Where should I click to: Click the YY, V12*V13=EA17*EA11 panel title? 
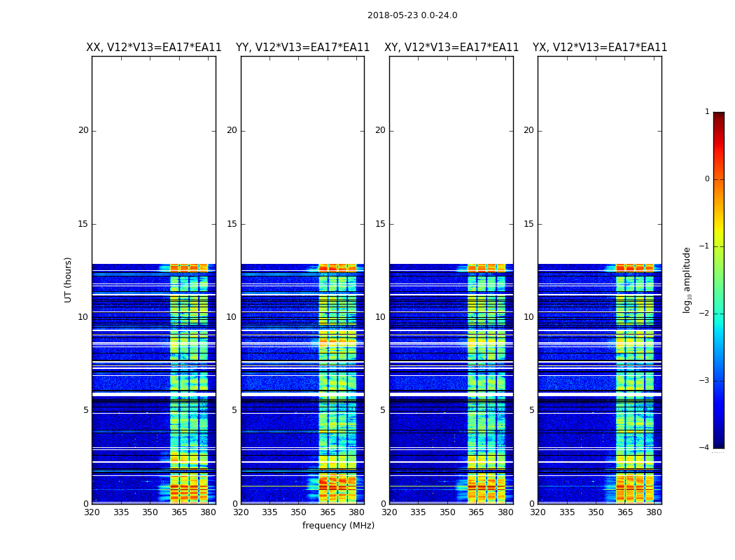click(x=303, y=48)
